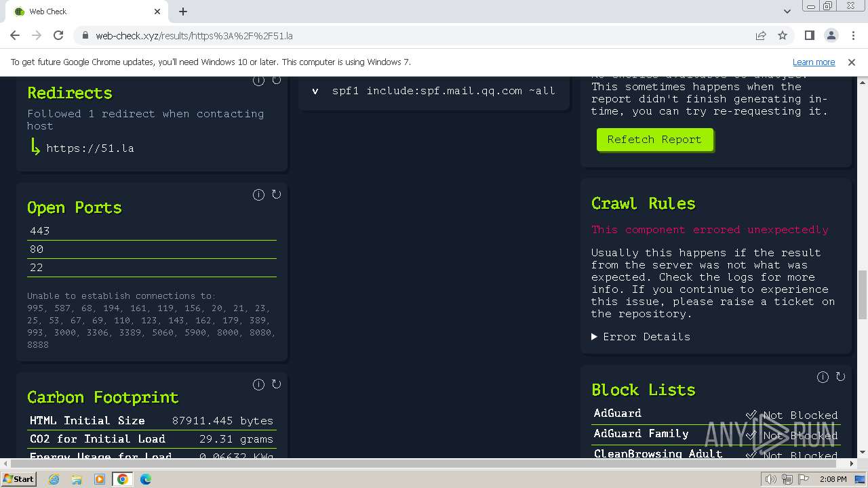Image resolution: width=868 pixels, height=488 pixels.
Task: Share this page icon
Action: 761,35
